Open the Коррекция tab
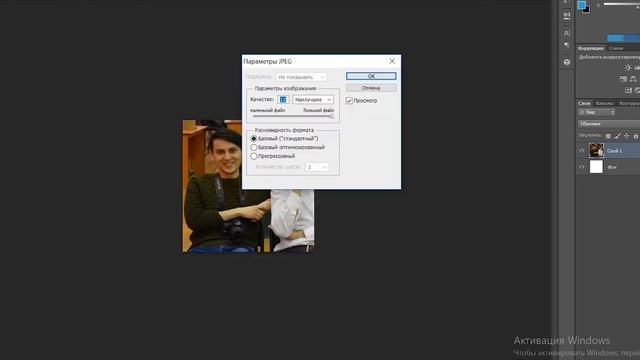Screen dimensions: 640x360 [x=591, y=48]
